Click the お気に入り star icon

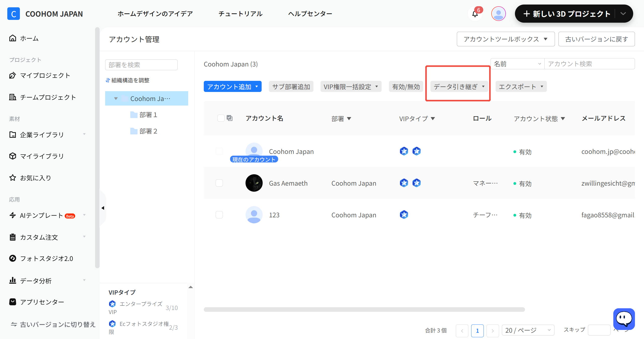tap(13, 178)
